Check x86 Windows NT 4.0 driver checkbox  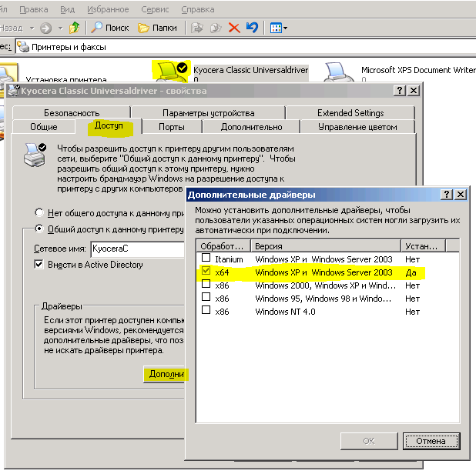(206, 310)
